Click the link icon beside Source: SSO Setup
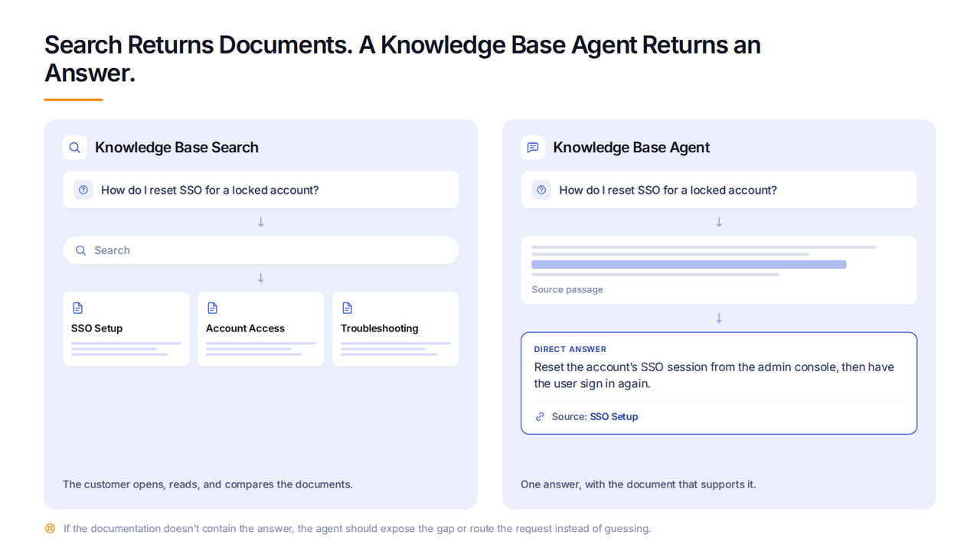This screenshot has width=980, height=551. tap(540, 417)
